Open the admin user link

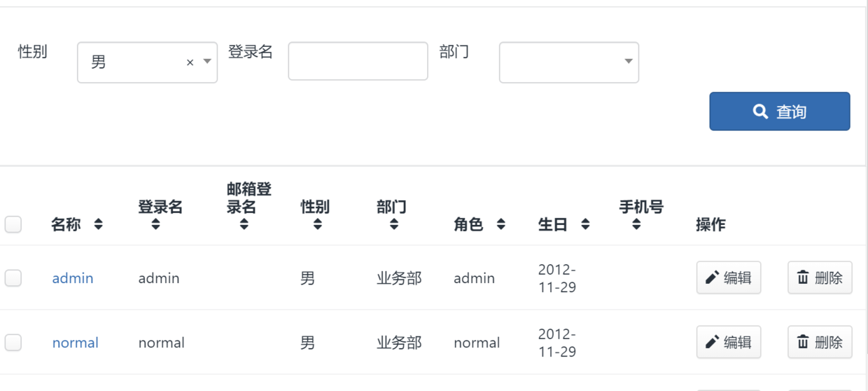click(x=73, y=278)
